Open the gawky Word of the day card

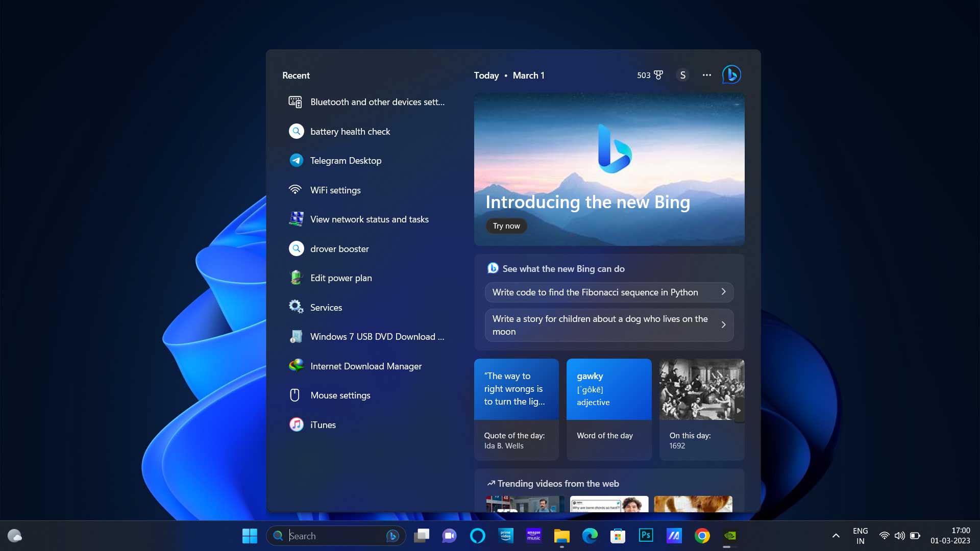click(x=609, y=410)
